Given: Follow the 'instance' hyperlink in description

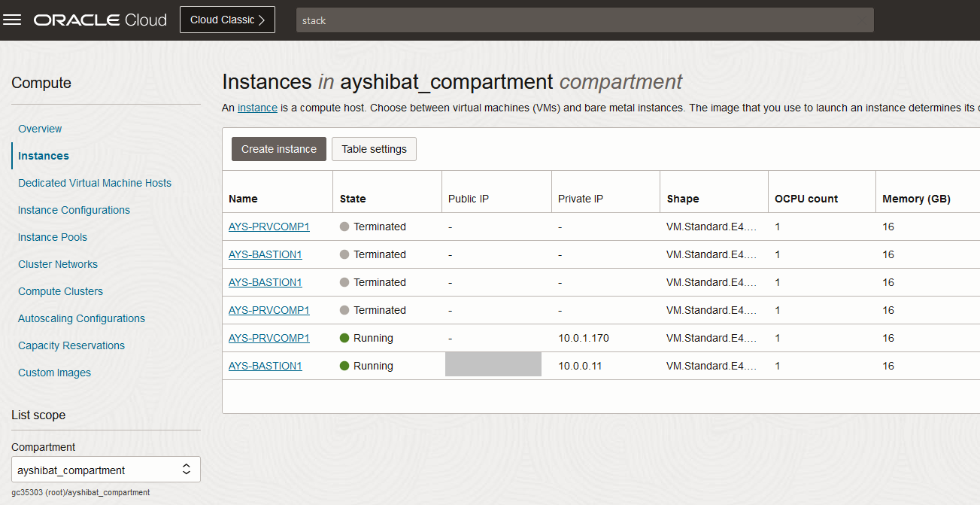Looking at the screenshot, I should (257, 108).
